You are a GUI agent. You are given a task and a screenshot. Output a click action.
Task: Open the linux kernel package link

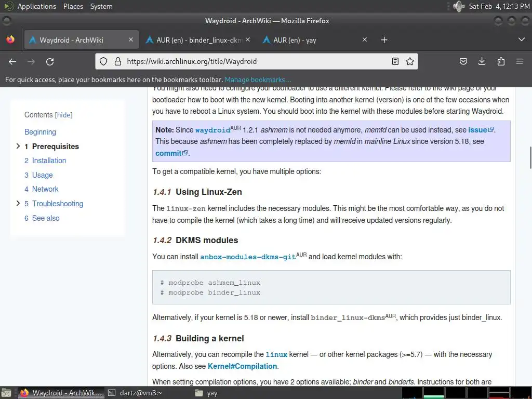click(x=276, y=354)
